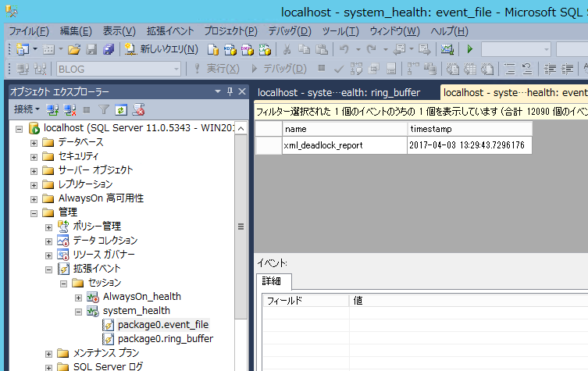Click the Decrease Indent icon
Image resolution: width=588 pixels, height=371 pixels.
550,69
